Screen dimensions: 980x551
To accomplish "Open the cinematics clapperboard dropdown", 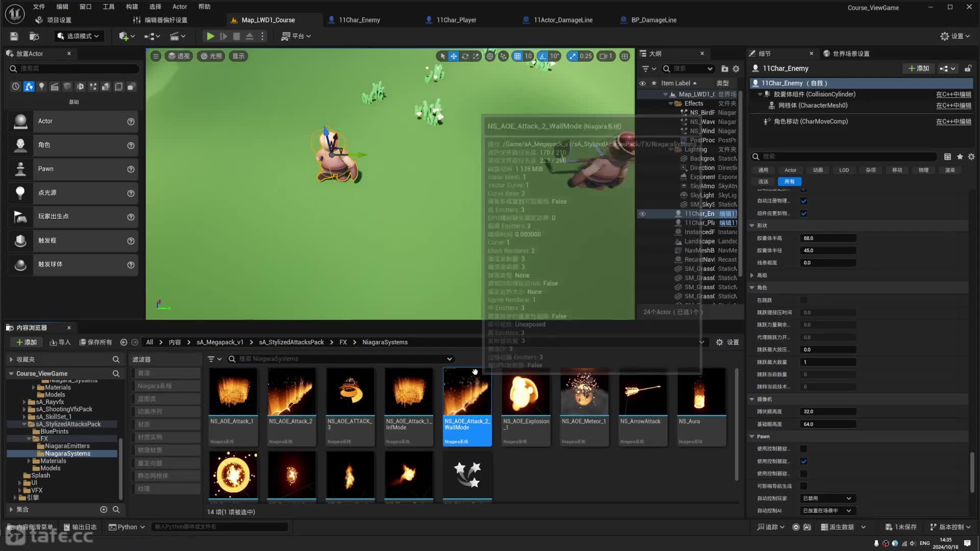I will [x=178, y=36].
